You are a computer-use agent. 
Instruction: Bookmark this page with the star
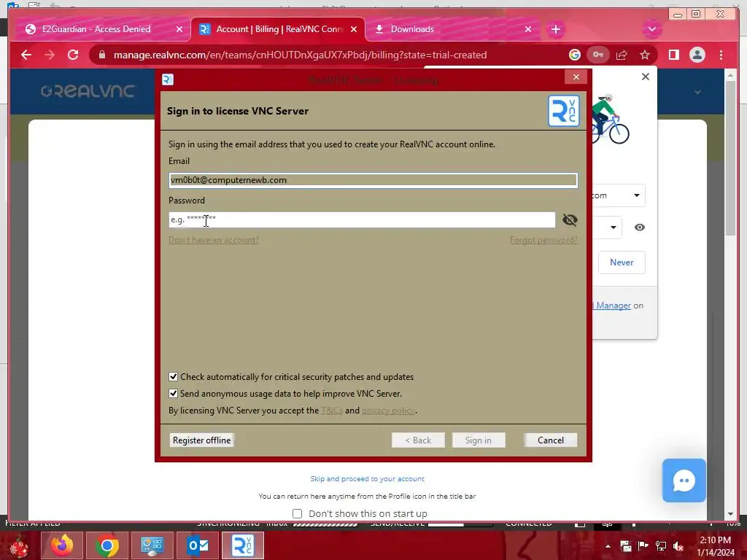tap(645, 55)
